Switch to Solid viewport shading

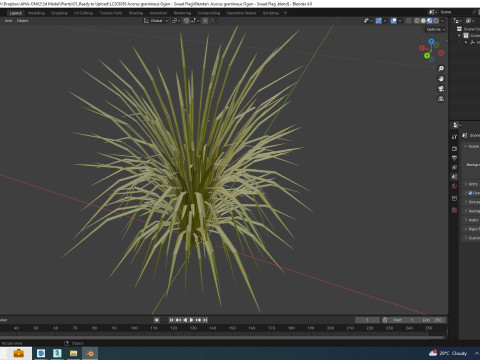(423, 21)
